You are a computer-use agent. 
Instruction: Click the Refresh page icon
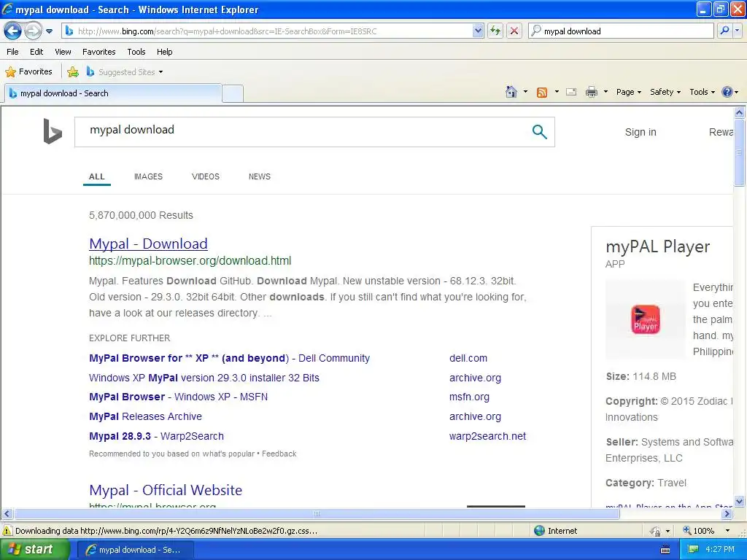click(495, 31)
